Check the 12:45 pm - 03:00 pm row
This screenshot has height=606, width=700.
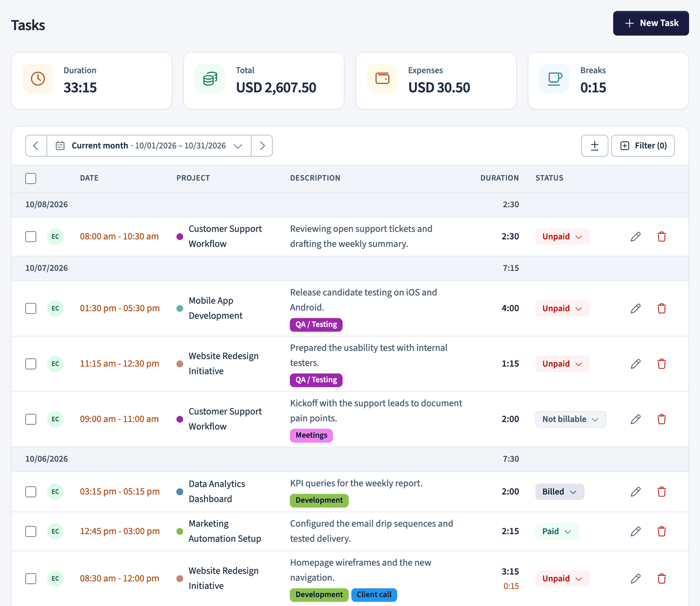coord(31,531)
